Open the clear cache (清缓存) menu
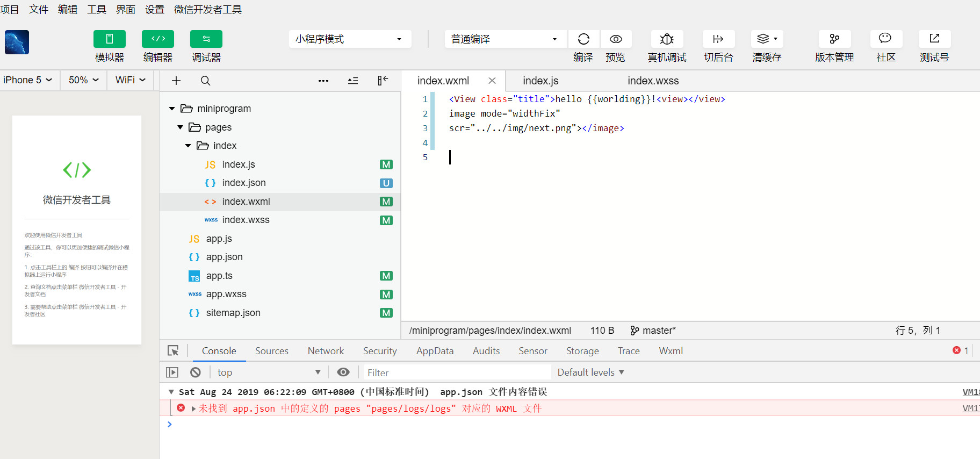Viewport: 980px width, 459px height. click(767, 39)
